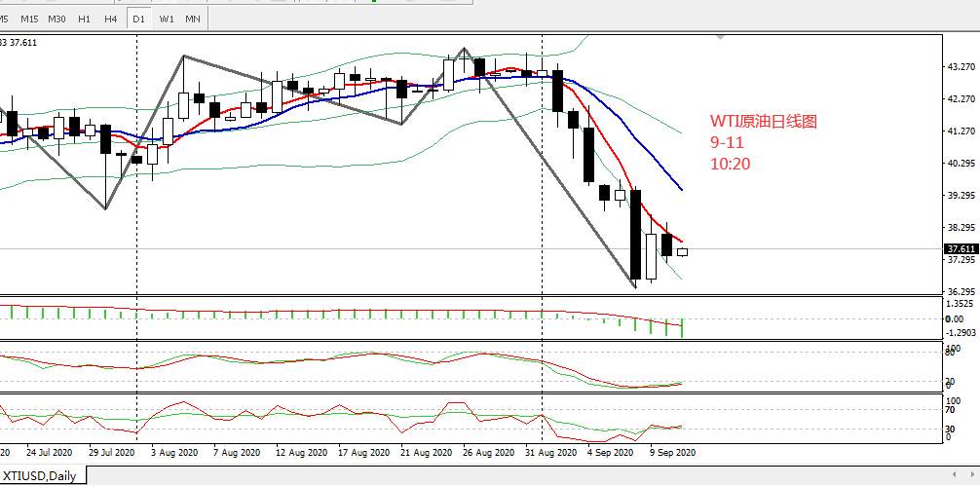This screenshot has width=980, height=486.
Task: Click the 37.611 current price label
Action: click(x=961, y=248)
